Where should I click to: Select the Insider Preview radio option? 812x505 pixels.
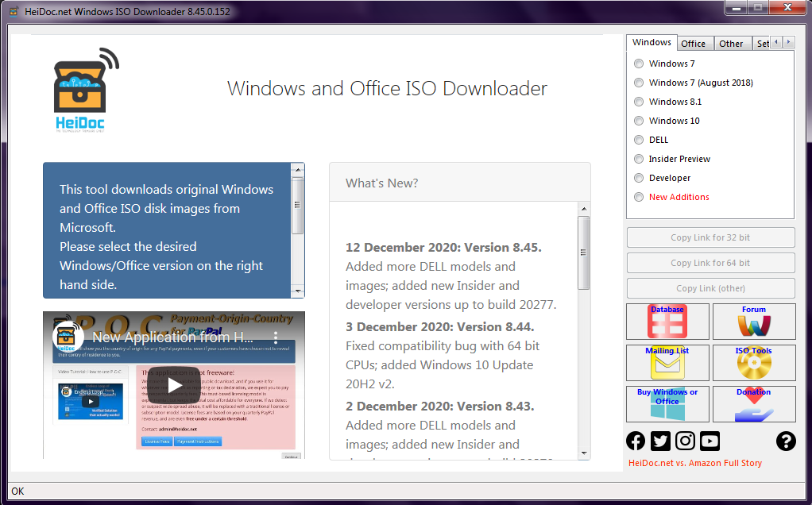pyautogui.click(x=672, y=160)
